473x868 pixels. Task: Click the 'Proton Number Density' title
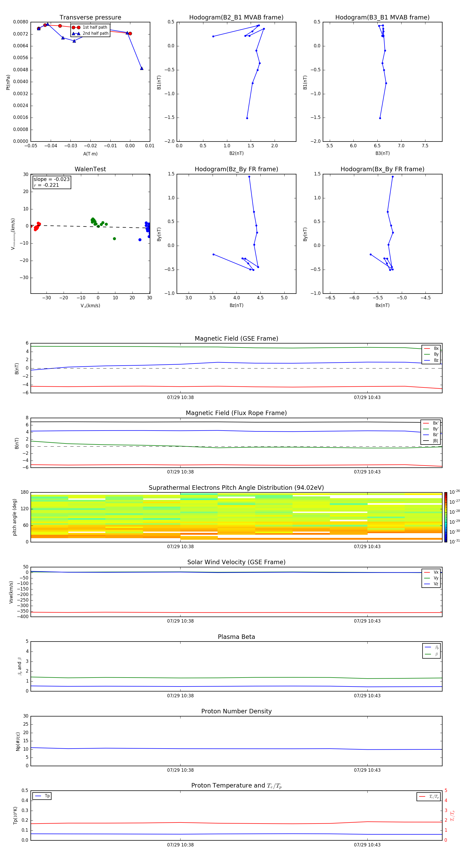[236, 711]
